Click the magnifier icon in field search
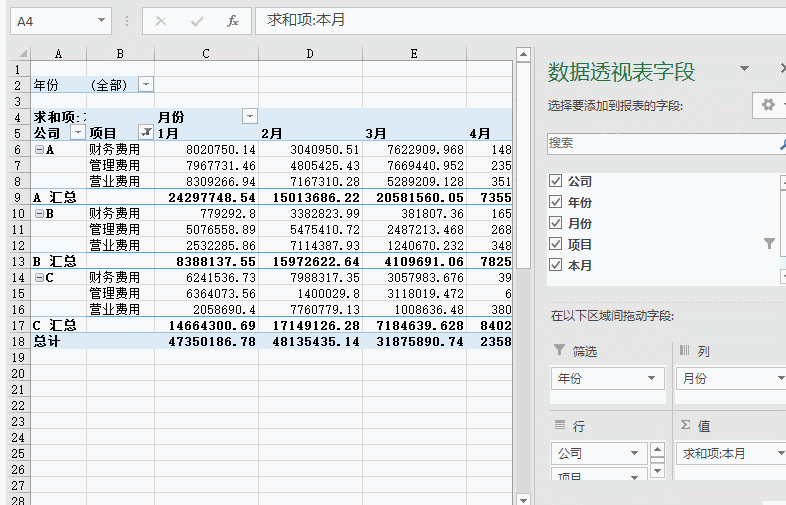This screenshot has height=505, width=786. (782, 143)
